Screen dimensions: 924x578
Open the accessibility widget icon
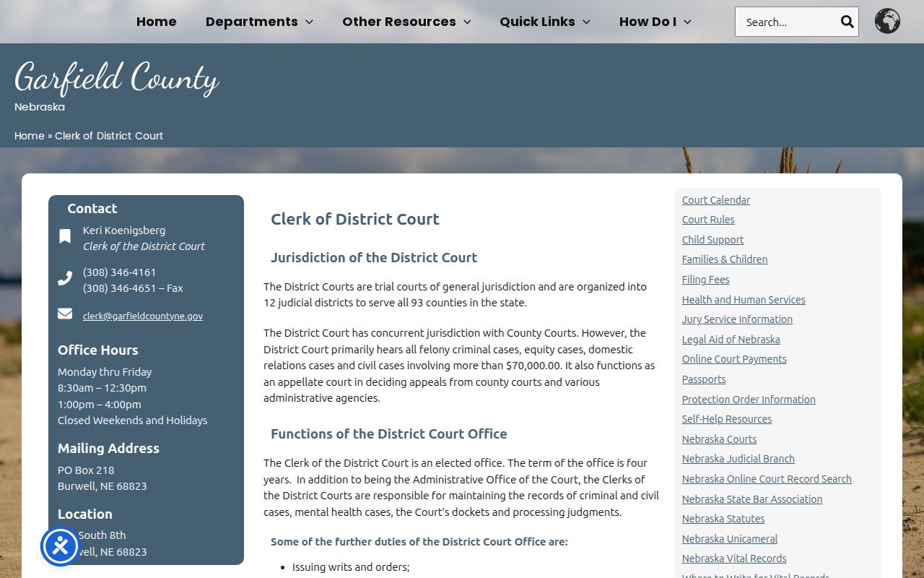coord(60,546)
